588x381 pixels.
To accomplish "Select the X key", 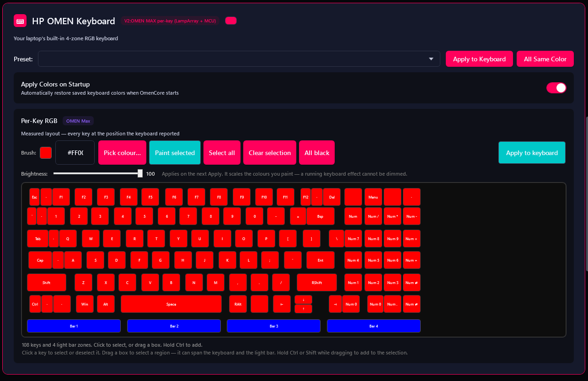I will pos(106,283).
